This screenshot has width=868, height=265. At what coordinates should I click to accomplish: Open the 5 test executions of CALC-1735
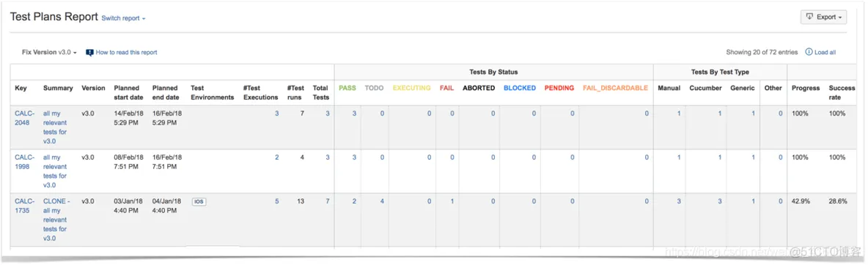point(277,201)
